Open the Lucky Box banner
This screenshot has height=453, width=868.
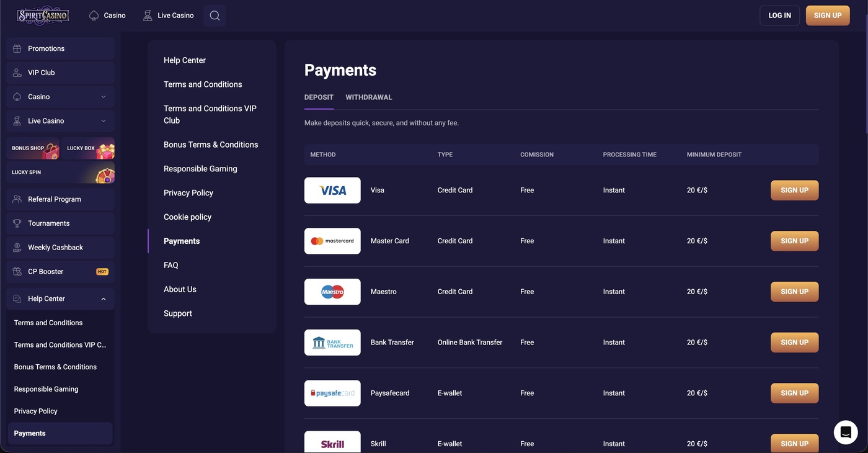tap(88, 148)
